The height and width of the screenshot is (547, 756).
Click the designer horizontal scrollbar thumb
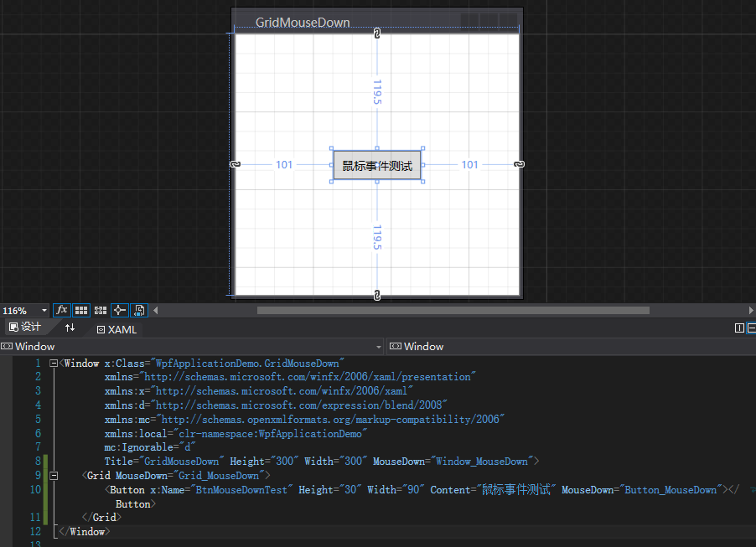tap(453, 311)
